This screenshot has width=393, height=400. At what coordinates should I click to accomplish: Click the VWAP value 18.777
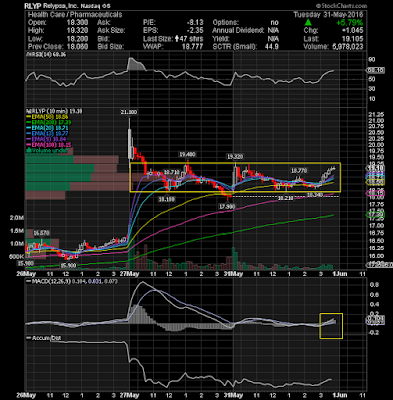[x=192, y=47]
